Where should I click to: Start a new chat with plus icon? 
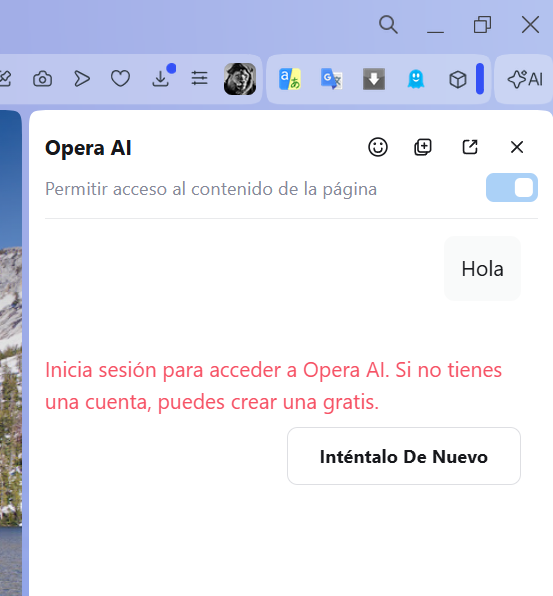pos(423,147)
